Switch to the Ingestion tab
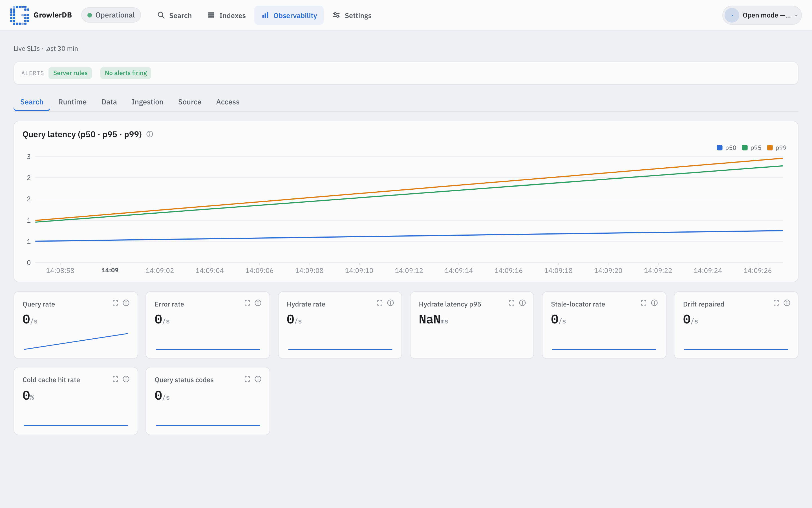 [147, 102]
